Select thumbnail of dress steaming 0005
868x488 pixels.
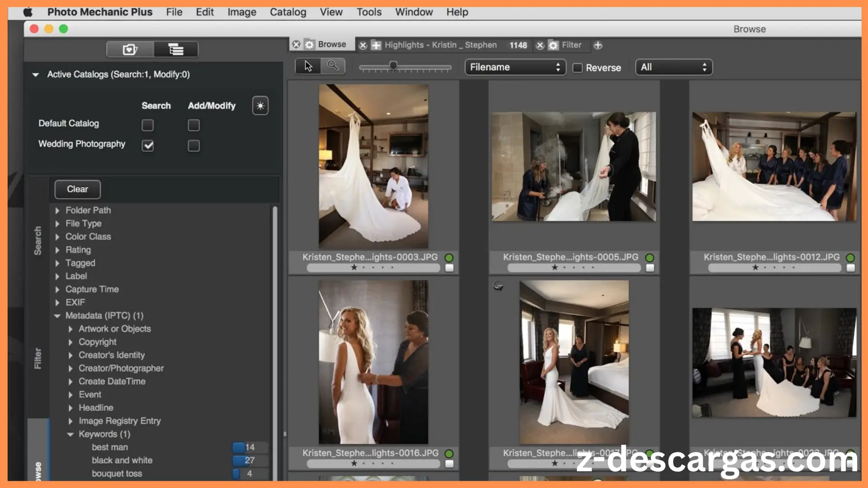coord(574,166)
